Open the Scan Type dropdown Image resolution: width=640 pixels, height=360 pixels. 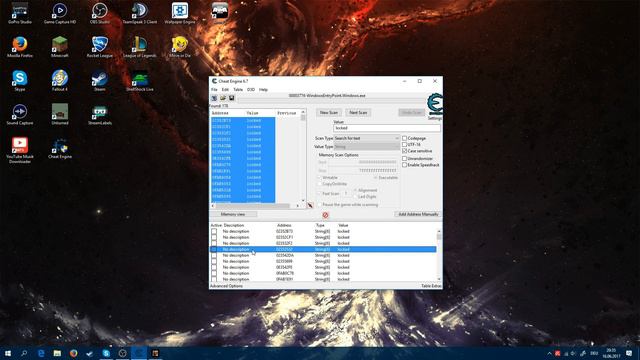pyautogui.click(x=367, y=138)
